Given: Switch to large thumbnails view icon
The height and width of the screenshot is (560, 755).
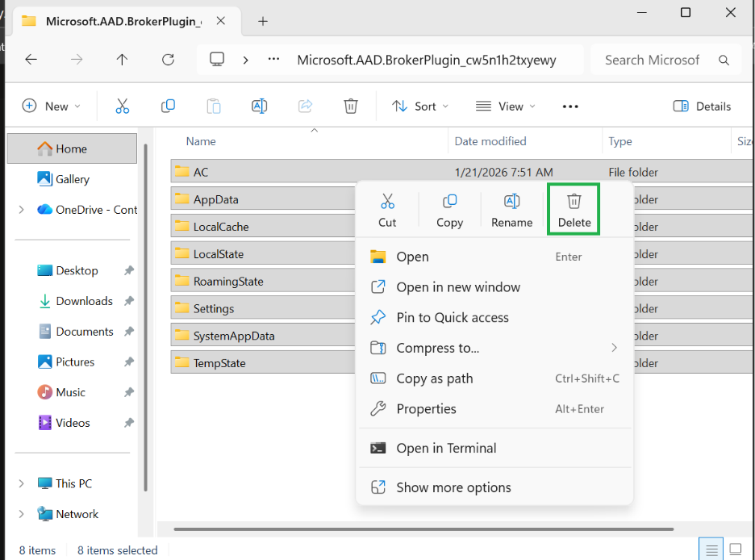Looking at the screenshot, I should pos(736,550).
